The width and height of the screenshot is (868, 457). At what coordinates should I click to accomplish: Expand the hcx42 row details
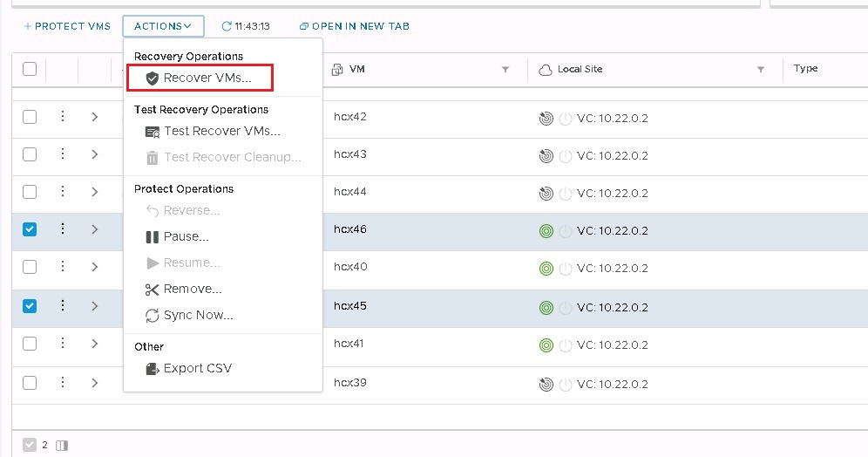point(95,117)
